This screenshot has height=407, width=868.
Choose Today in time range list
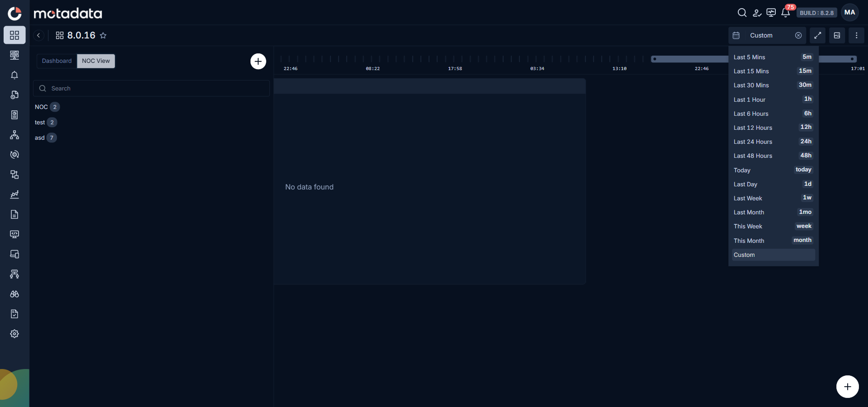pos(773,170)
